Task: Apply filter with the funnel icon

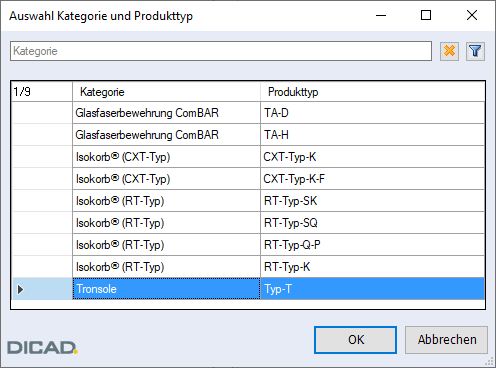Action: pyautogui.click(x=475, y=51)
